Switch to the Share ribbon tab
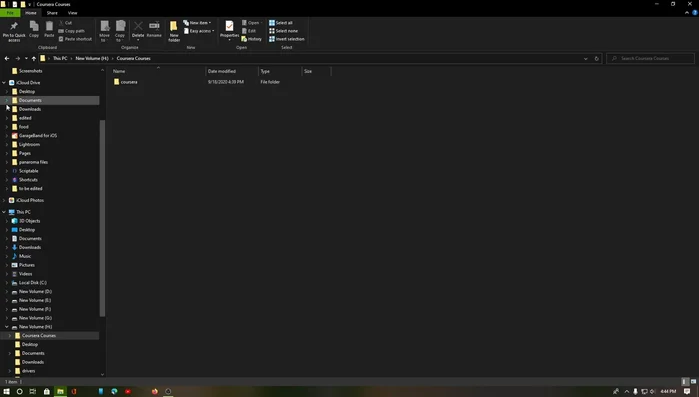This screenshot has height=397, width=699. click(52, 13)
